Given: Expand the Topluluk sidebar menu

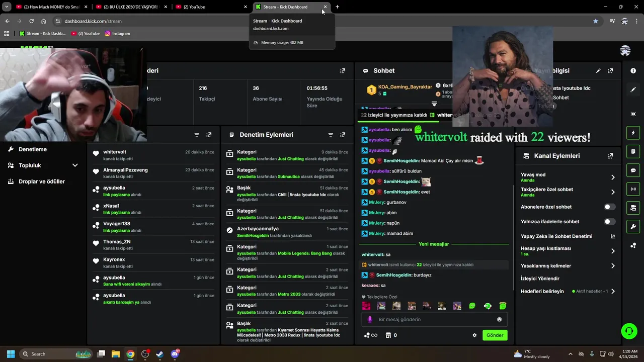Looking at the screenshot, I should point(75,165).
